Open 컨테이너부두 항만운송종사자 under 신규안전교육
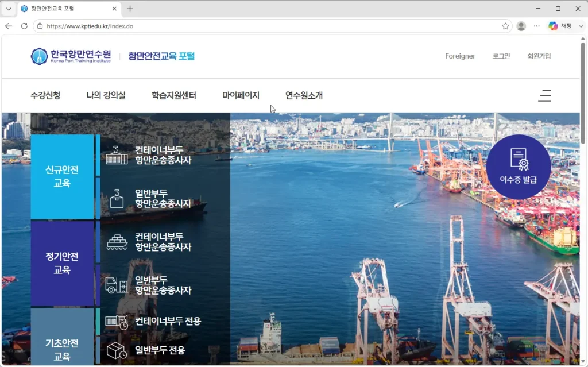Screen dimensions: 588x367 (163, 155)
